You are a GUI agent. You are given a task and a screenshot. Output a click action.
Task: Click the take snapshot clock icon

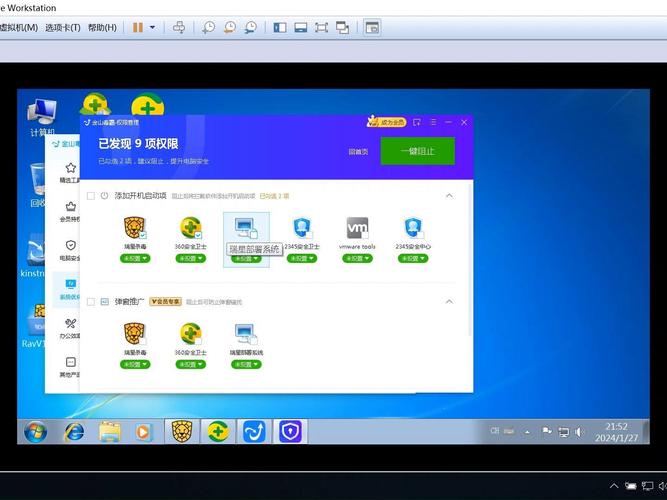[208, 28]
